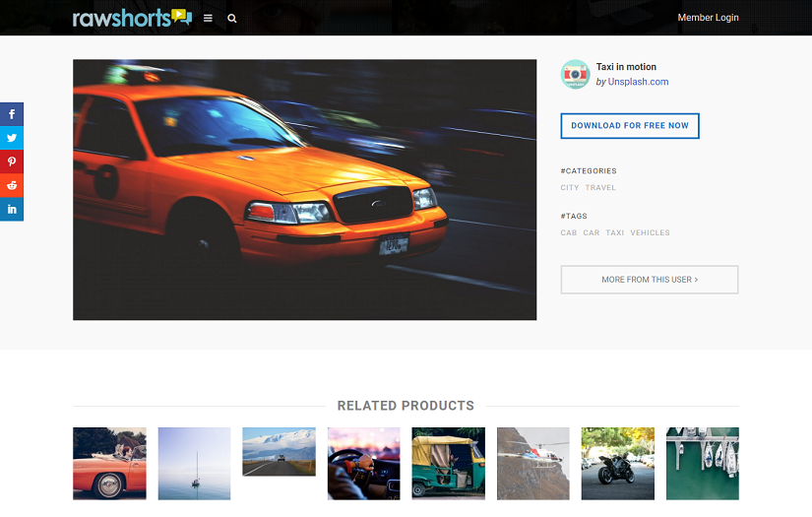
Task: Click the Unsplash camera avatar icon
Action: (576, 74)
